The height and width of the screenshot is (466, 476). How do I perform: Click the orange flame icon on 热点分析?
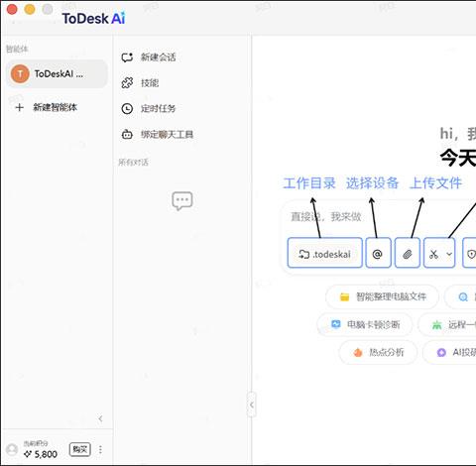coord(358,352)
